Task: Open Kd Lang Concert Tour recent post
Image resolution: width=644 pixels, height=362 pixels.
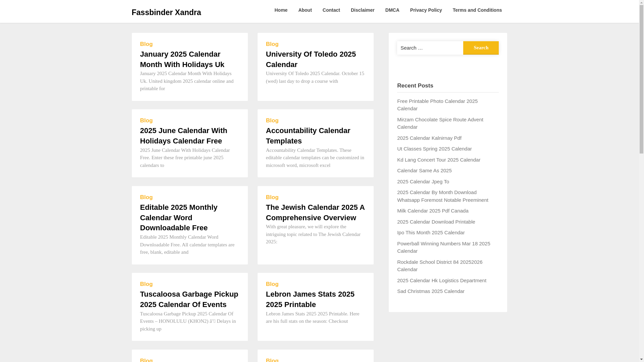Action: 438,160
